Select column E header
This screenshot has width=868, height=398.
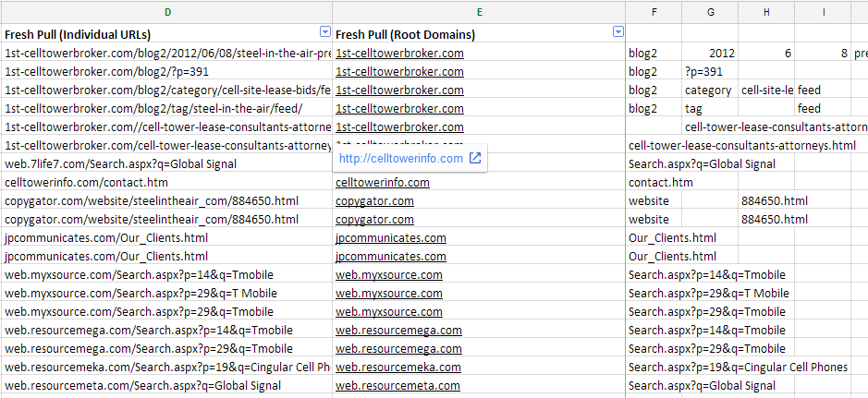pyautogui.click(x=480, y=12)
